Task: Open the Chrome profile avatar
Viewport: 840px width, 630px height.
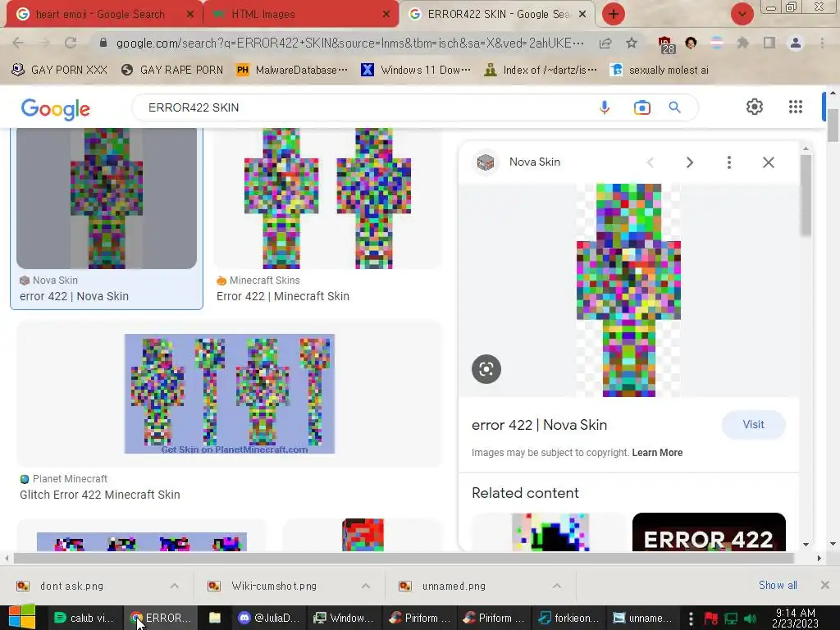Action: coord(796,43)
